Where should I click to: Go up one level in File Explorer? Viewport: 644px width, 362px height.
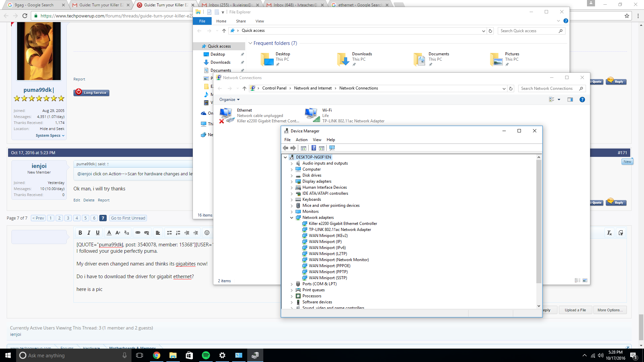[224, 31]
